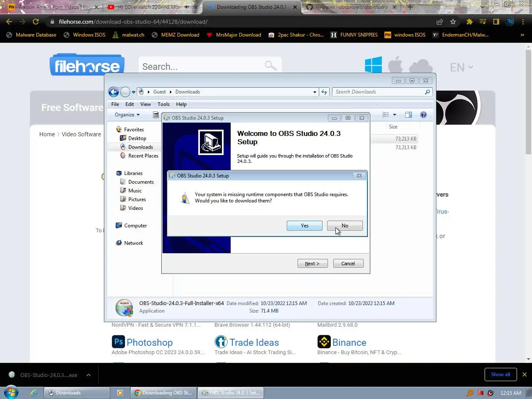The height and width of the screenshot is (399, 532).
Task: Open the Edit menu in Explorer
Action: pos(130,104)
